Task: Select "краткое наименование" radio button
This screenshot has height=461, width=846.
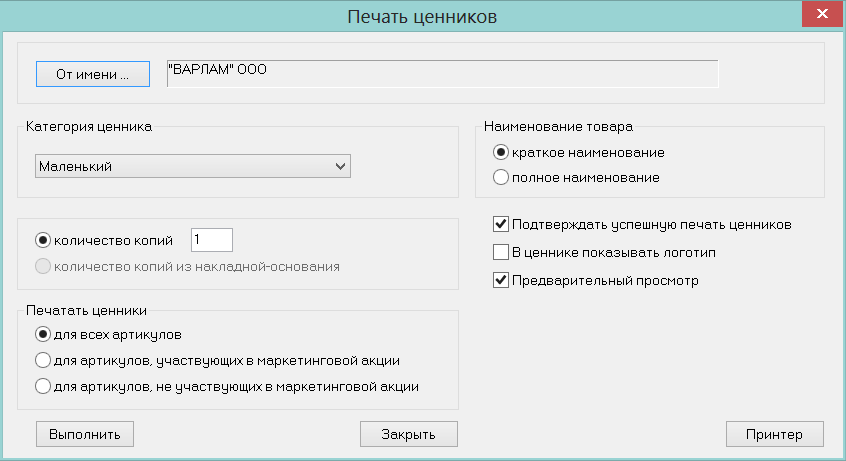Action: point(501,153)
